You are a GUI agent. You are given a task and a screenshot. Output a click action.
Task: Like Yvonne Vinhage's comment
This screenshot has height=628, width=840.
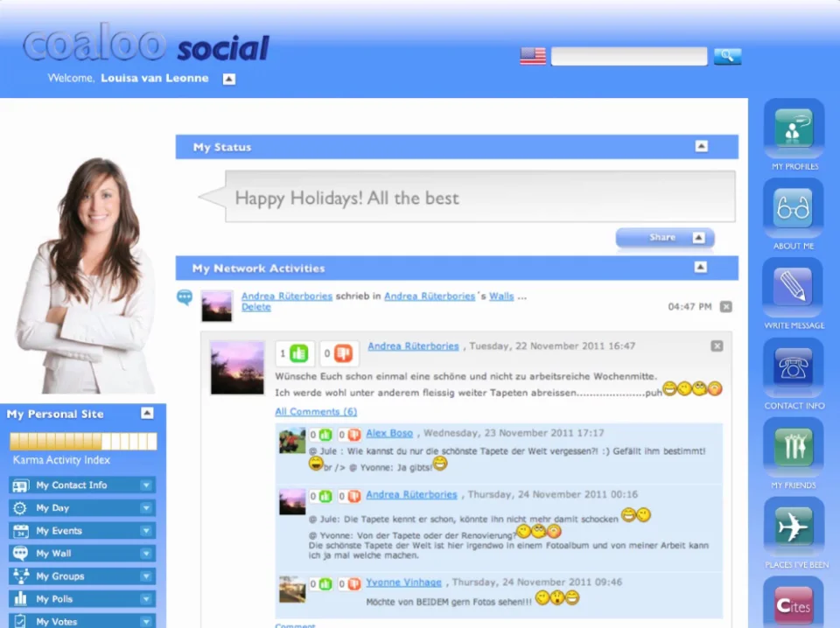point(325,584)
